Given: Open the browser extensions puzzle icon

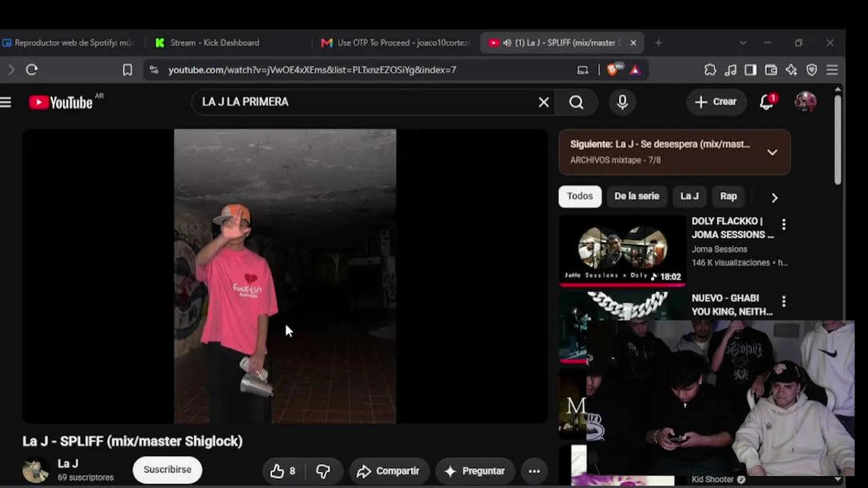Looking at the screenshot, I should 710,70.
